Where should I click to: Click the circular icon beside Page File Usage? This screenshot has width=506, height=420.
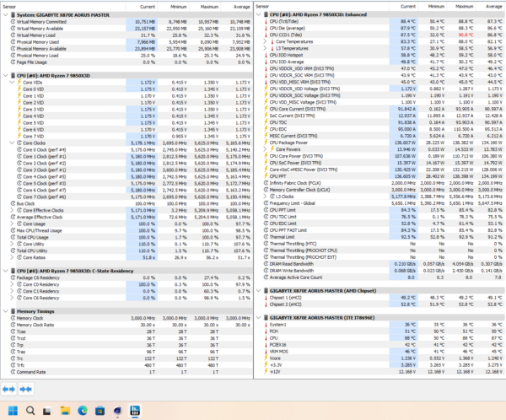click(13, 62)
